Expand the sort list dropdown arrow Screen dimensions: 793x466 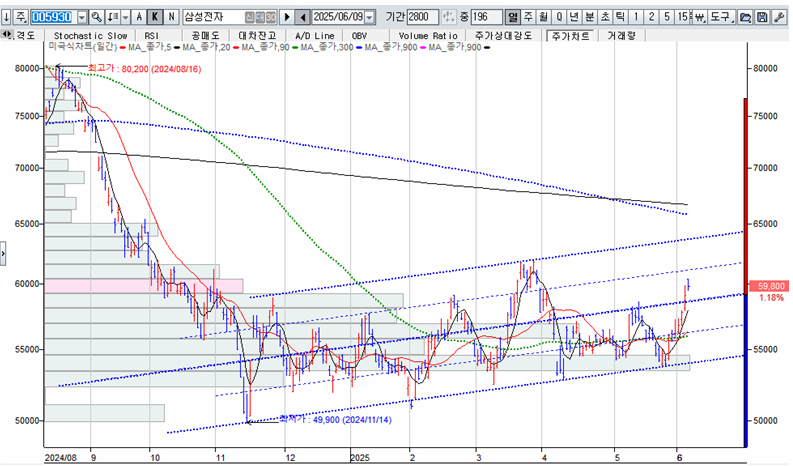coord(125,17)
